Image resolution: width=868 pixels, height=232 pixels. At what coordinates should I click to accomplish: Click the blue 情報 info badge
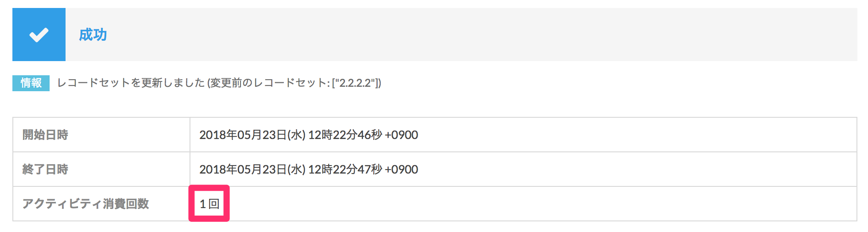[x=31, y=83]
